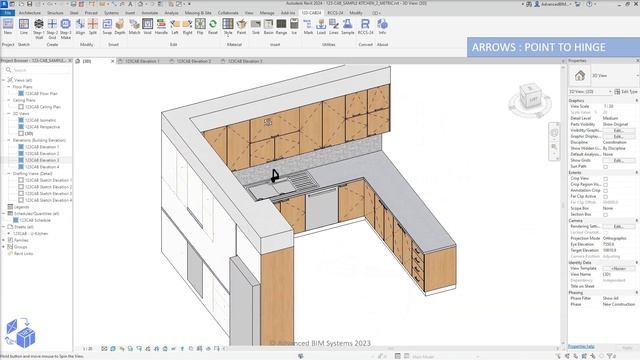Click the Project Browser search field

coord(39,70)
